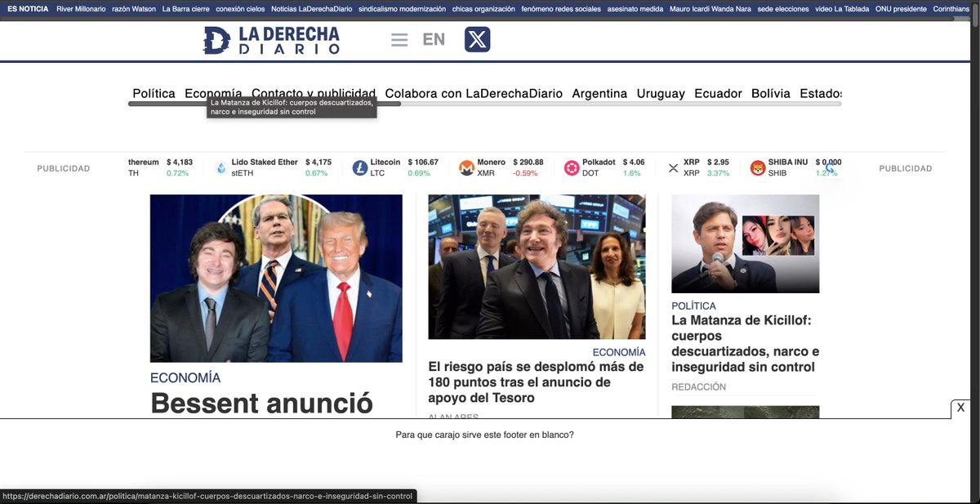The image size is (980, 504).
Task: Open the hamburger menu icon
Action: pos(399,40)
